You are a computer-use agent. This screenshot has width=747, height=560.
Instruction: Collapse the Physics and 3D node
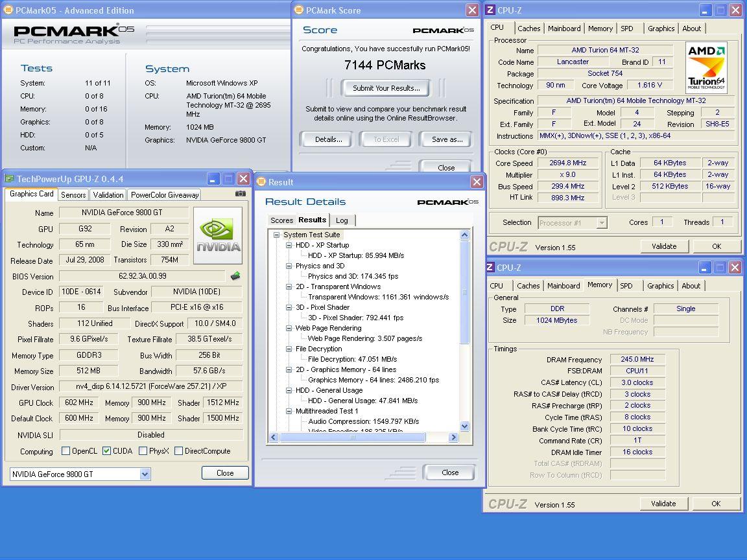tap(289, 266)
